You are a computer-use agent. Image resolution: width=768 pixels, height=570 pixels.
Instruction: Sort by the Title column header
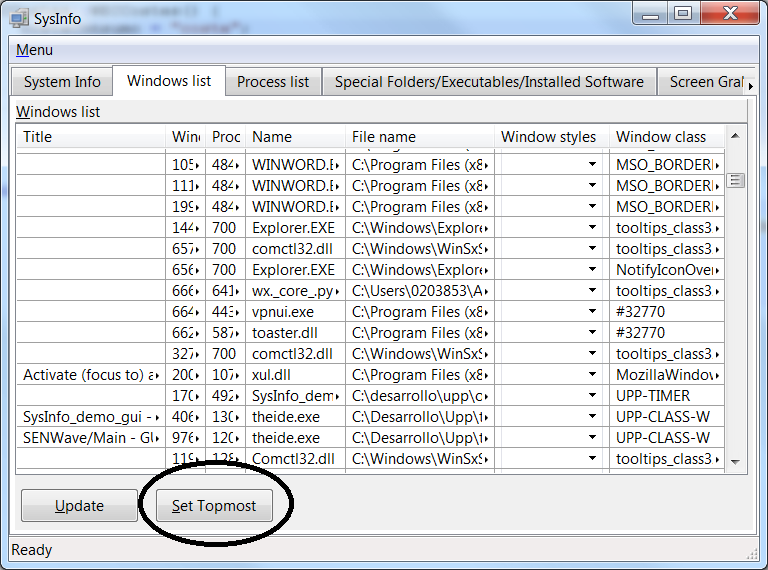click(90, 137)
